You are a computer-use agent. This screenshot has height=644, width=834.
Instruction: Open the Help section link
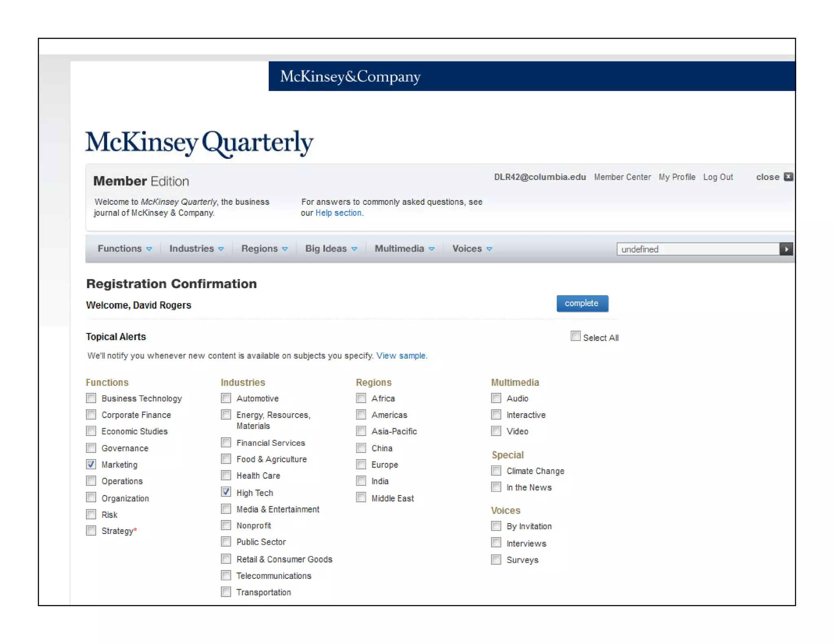[x=338, y=213]
